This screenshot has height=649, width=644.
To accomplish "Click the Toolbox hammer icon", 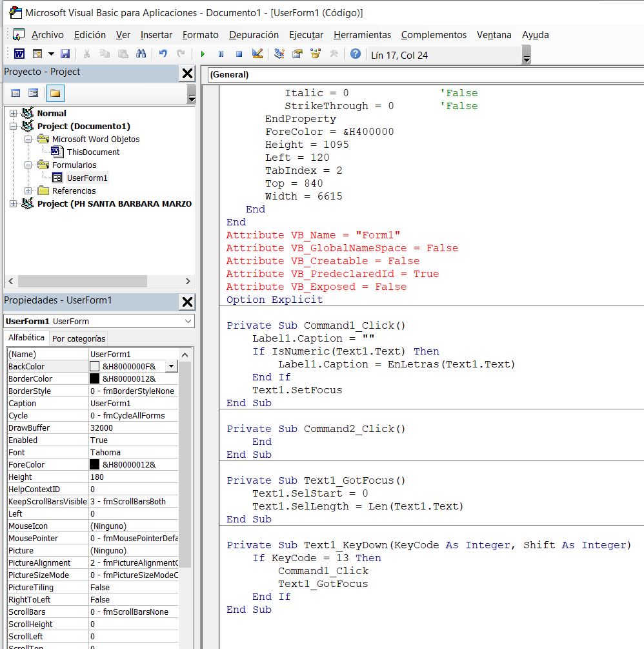I will (x=334, y=54).
